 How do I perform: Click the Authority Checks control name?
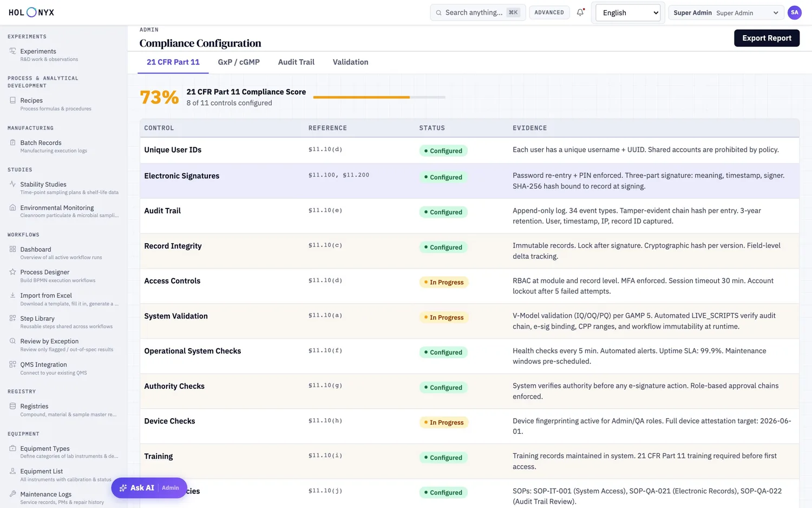174,386
